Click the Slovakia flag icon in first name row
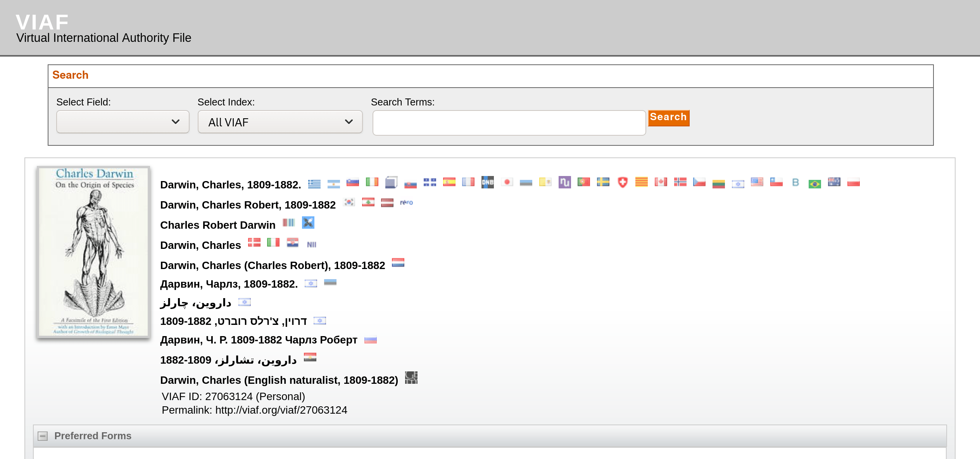This screenshot has height=459, width=980. click(410, 184)
